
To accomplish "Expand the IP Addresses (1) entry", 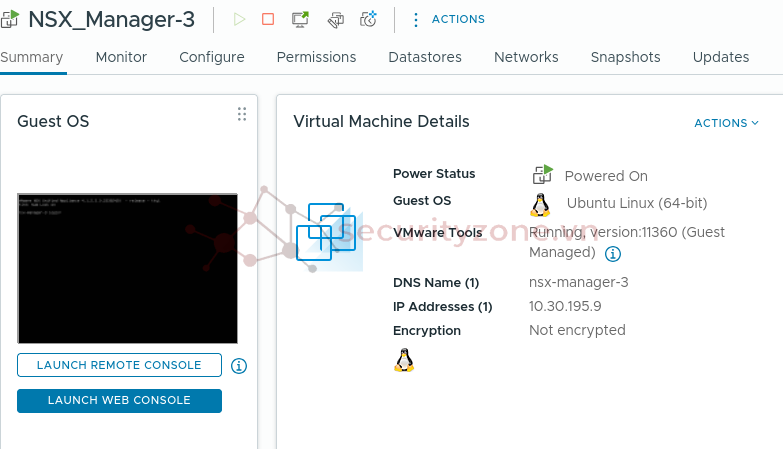I will point(442,306).
